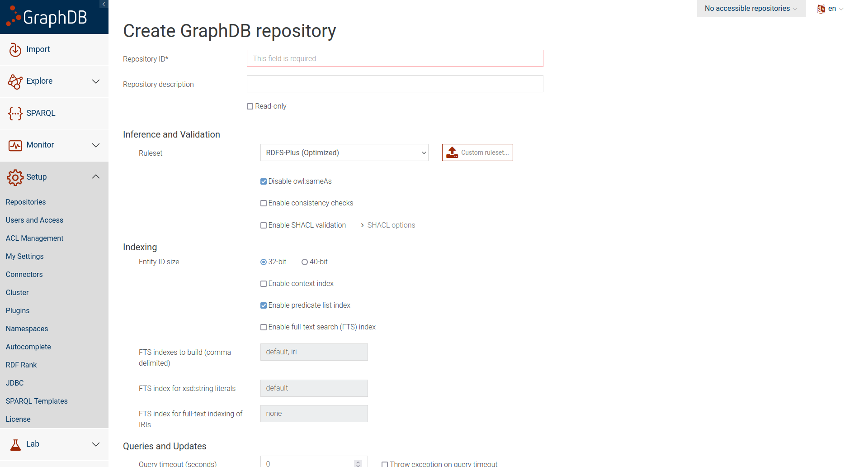Open ACL Management page
Viewport: 868px width, 467px height.
pyautogui.click(x=34, y=238)
